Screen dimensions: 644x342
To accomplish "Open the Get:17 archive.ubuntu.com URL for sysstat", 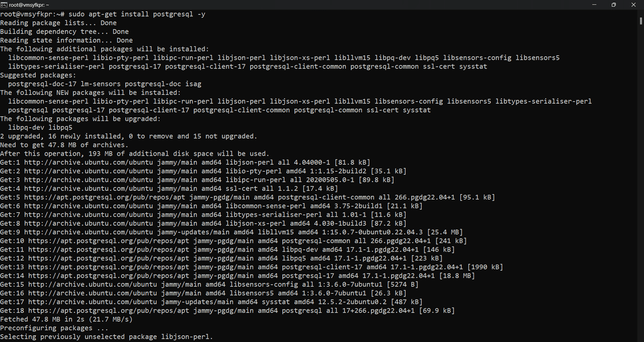I will 92,301.
